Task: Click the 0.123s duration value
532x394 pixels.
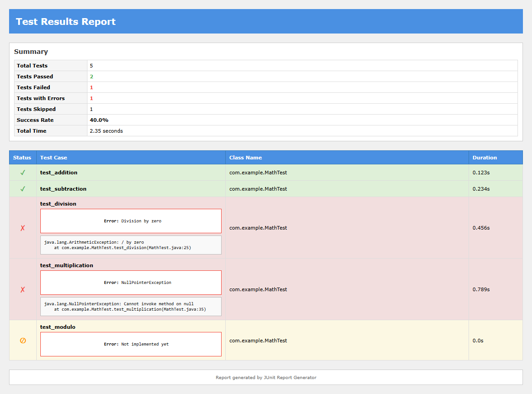Action: 481,173
